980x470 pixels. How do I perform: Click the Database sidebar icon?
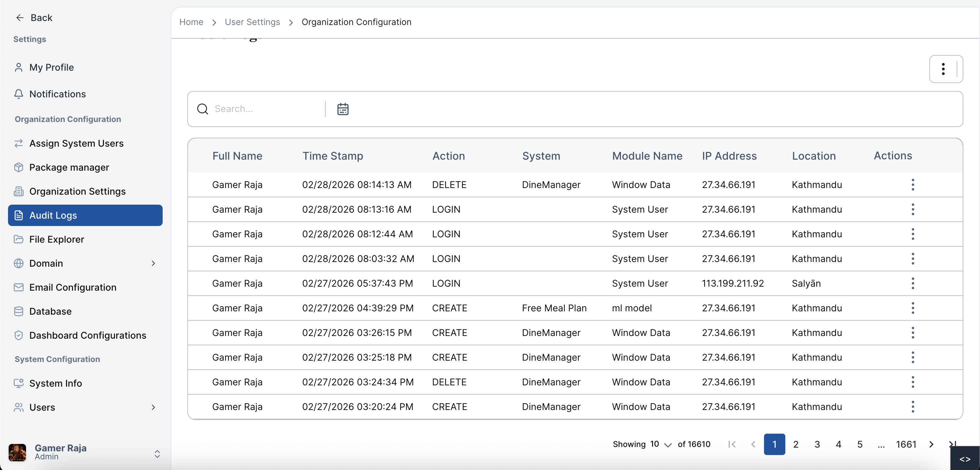coord(19,311)
